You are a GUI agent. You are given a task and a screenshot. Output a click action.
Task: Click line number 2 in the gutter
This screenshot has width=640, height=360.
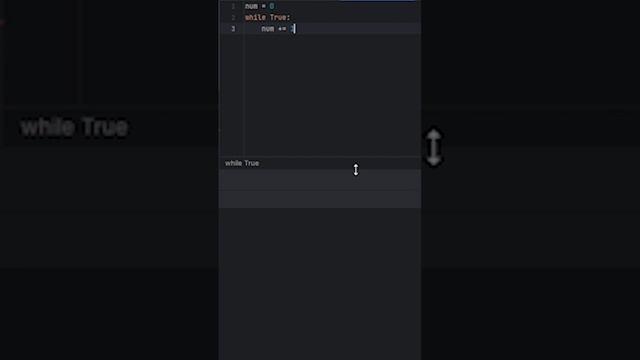tap(233, 18)
